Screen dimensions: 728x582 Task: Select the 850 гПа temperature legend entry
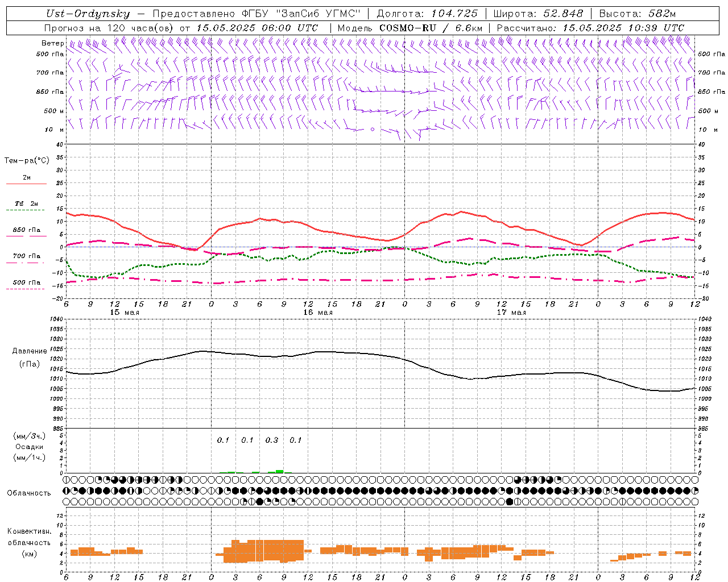coord(27,230)
